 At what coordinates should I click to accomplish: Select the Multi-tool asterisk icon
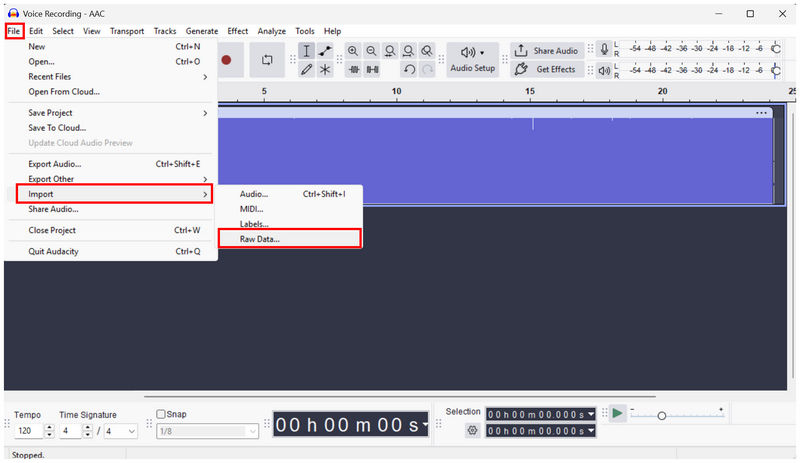(325, 69)
